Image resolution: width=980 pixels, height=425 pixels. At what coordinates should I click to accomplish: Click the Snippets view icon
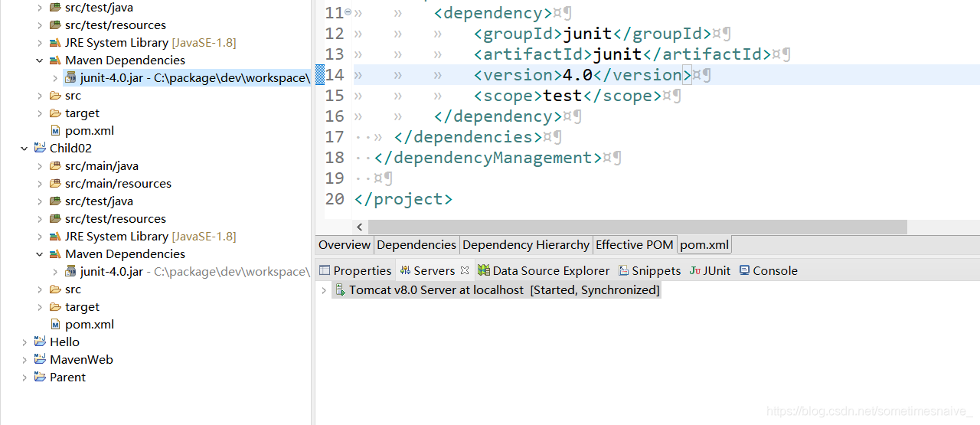[x=623, y=270]
